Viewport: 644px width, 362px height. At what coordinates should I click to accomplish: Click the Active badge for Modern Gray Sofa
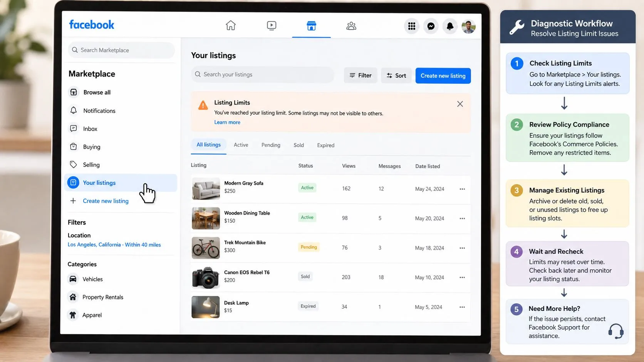tap(307, 188)
